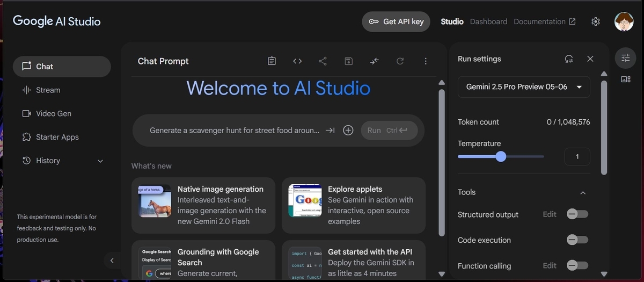Switch to the Dashboard tab
644x282 pixels.
(488, 21)
